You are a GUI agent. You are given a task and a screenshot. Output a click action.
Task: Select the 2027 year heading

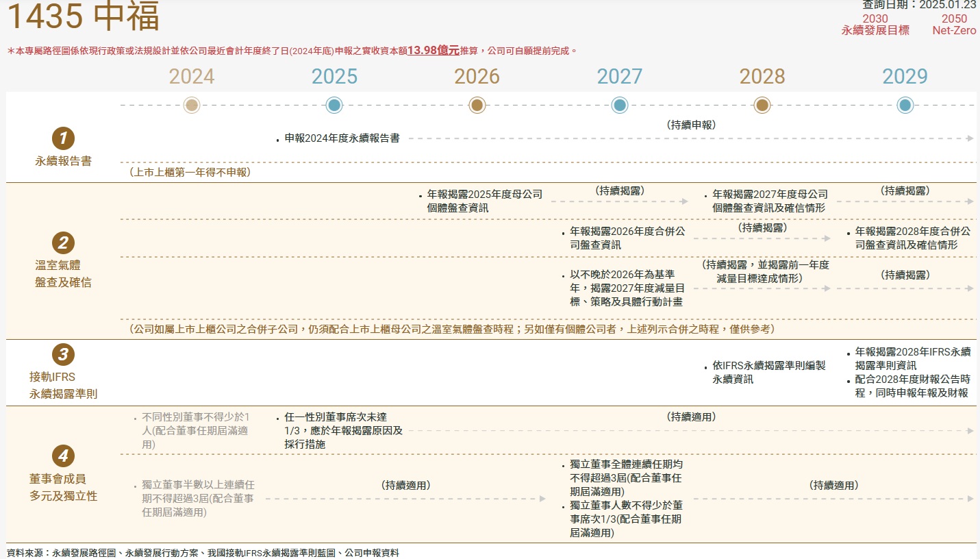(620, 76)
